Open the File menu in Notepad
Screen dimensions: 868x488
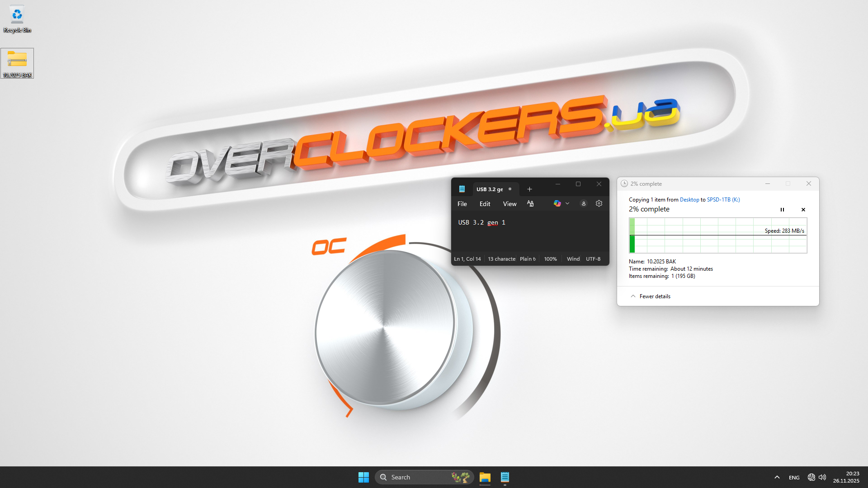tap(462, 204)
